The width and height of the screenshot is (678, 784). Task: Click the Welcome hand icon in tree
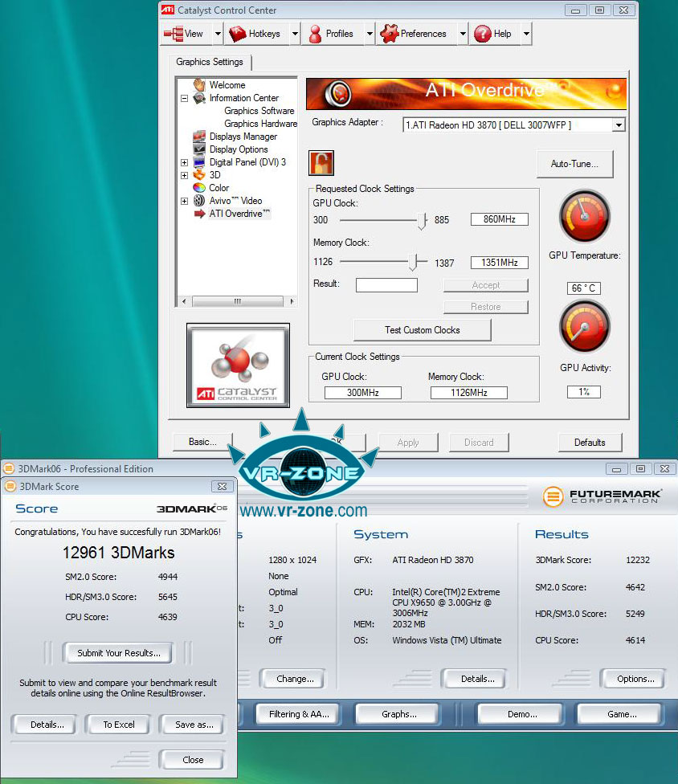(x=199, y=85)
